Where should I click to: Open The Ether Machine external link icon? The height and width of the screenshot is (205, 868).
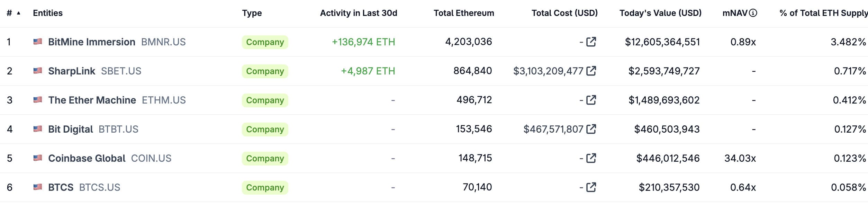click(x=591, y=100)
